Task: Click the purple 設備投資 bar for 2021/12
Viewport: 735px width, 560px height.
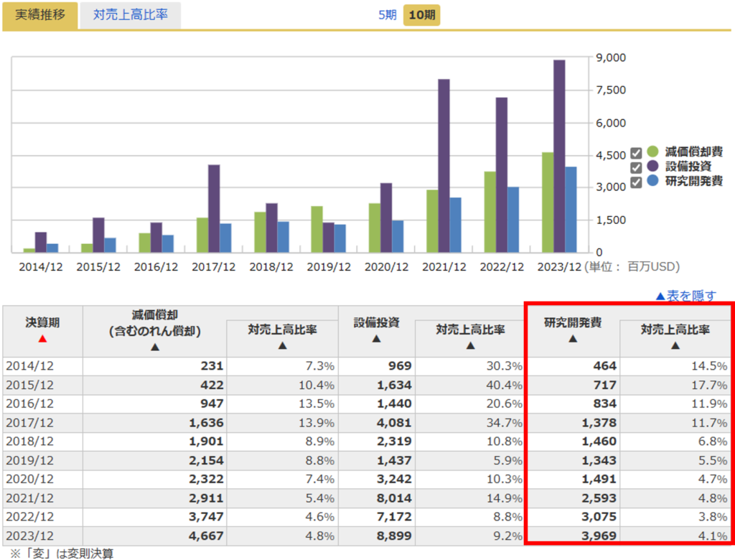Action: click(x=444, y=165)
